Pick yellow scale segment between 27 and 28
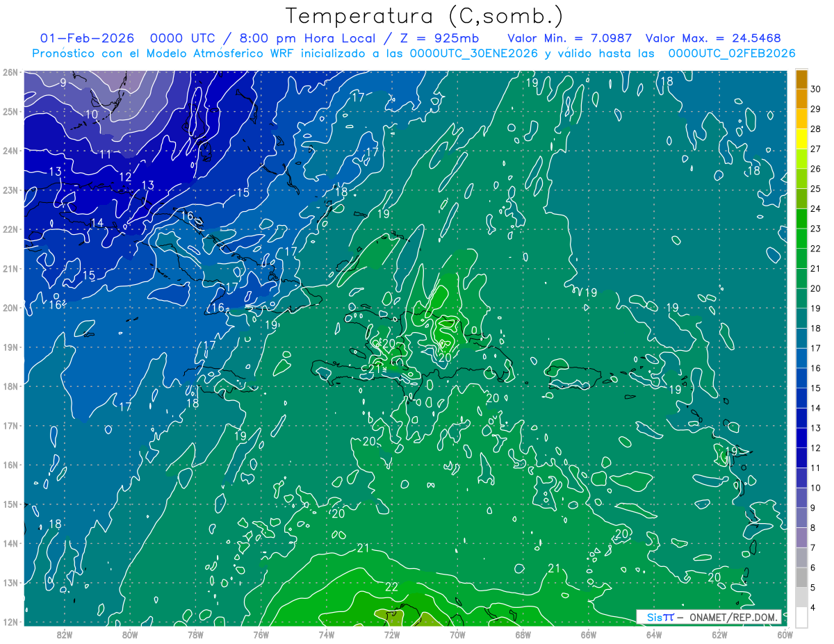The image size is (834, 644). point(801,139)
